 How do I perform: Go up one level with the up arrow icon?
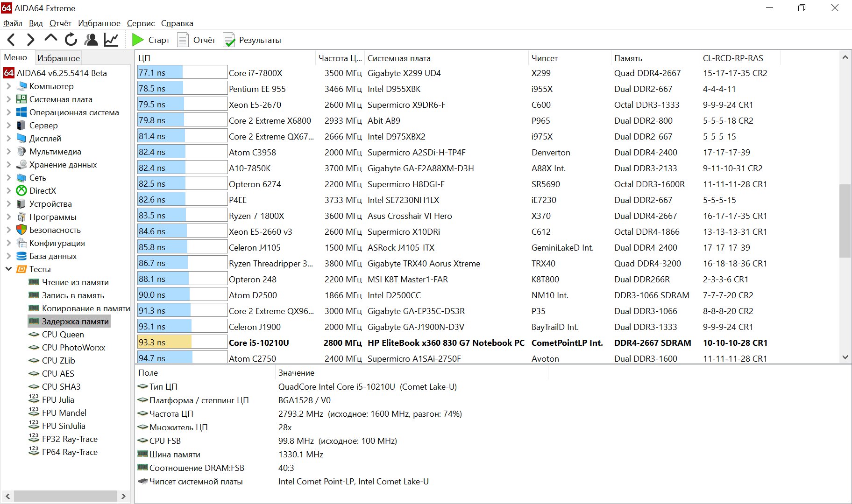[x=50, y=39]
